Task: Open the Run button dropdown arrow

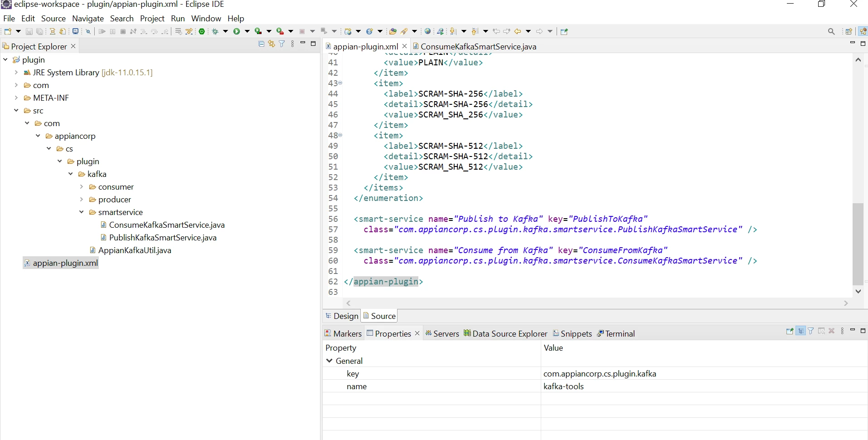Action: click(x=247, y=31)
